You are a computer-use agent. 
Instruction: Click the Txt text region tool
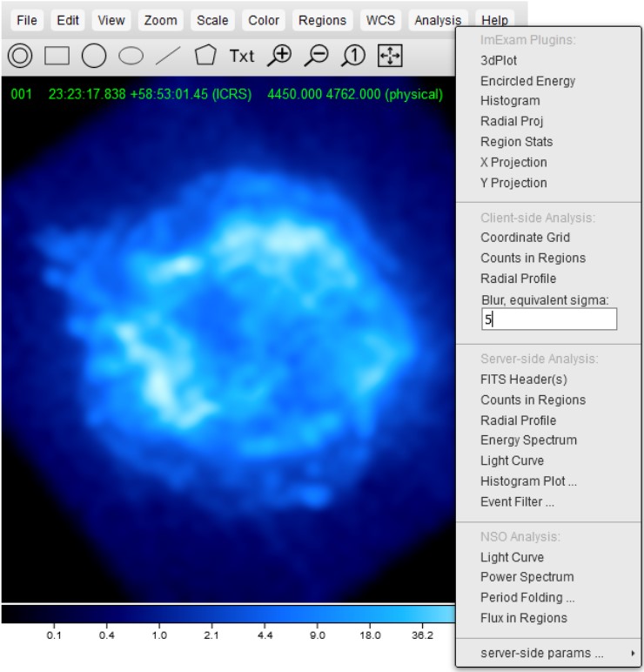[242, 56]
